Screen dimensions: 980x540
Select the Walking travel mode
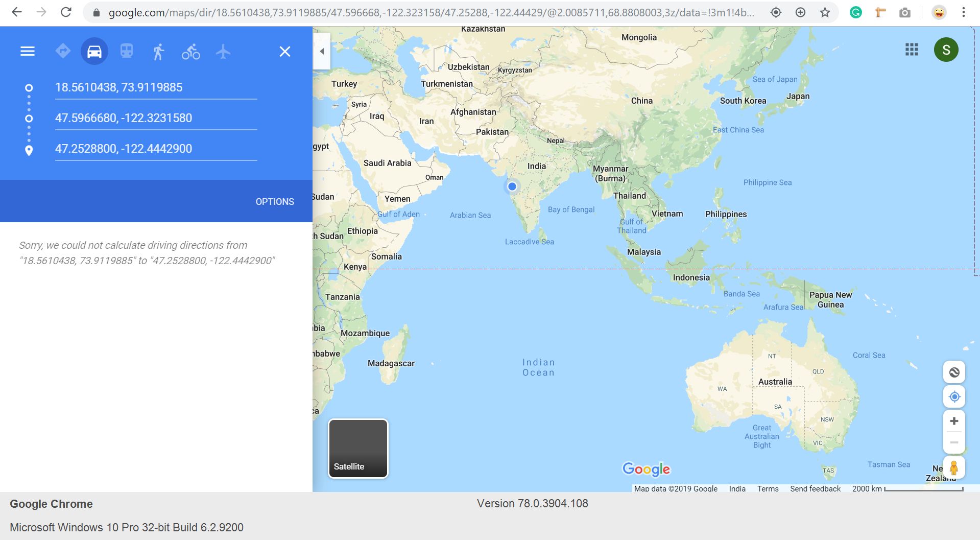click(x=159, y=52)
